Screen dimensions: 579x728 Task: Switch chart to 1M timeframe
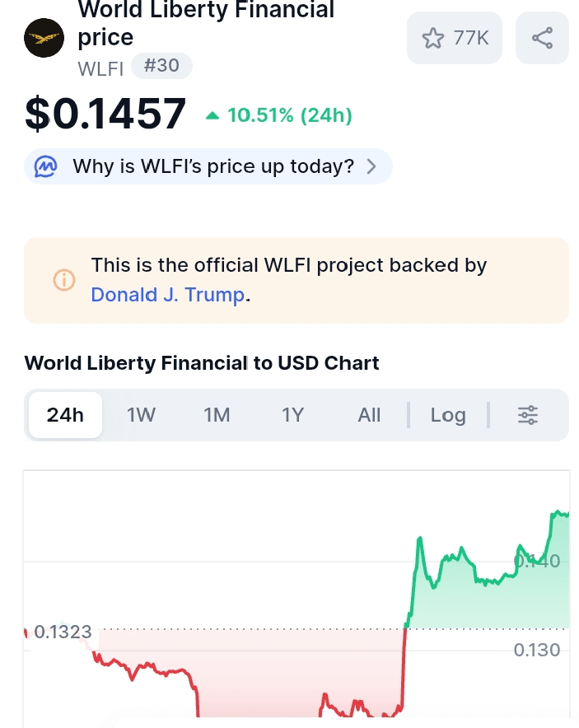tap(217, 415)
